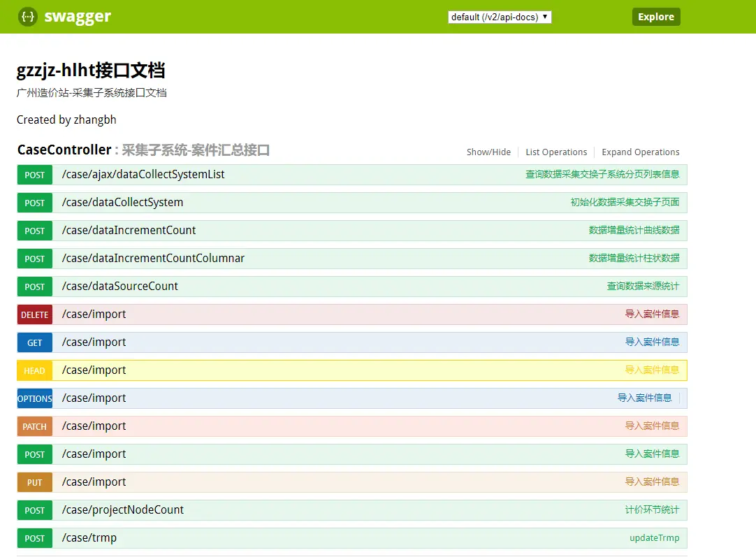Viewport: 756px width, 557px height.
Task: Click the DELETE method badge
Action: point(35,315)
